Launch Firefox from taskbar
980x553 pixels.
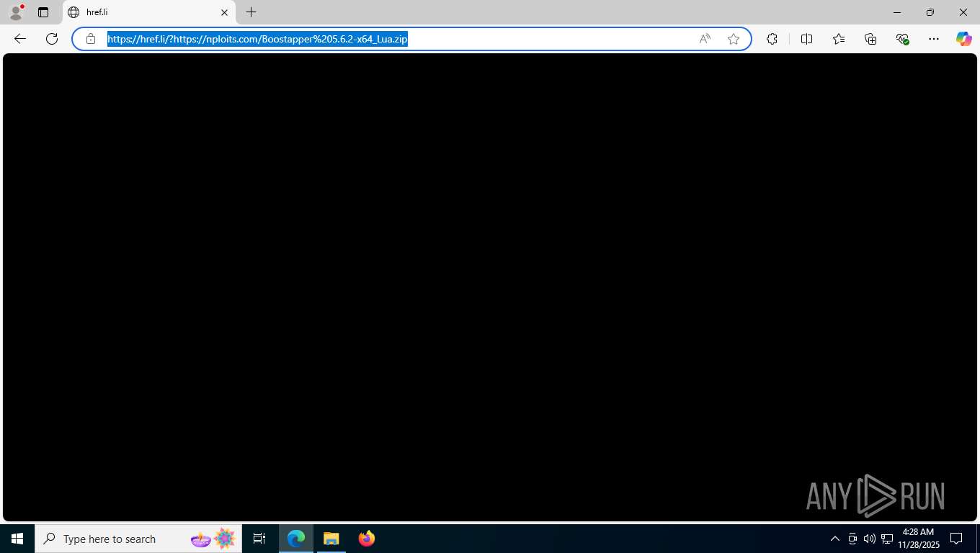tap(367, 539)
